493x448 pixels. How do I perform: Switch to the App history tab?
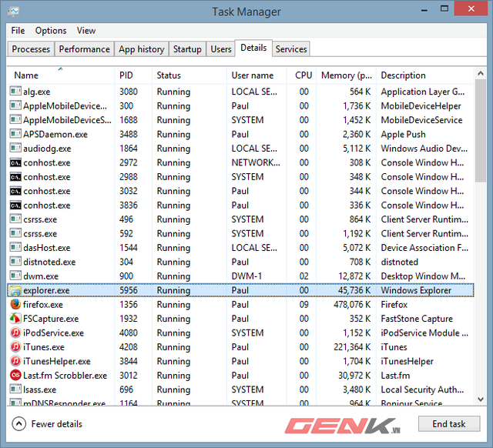point(142,49)
